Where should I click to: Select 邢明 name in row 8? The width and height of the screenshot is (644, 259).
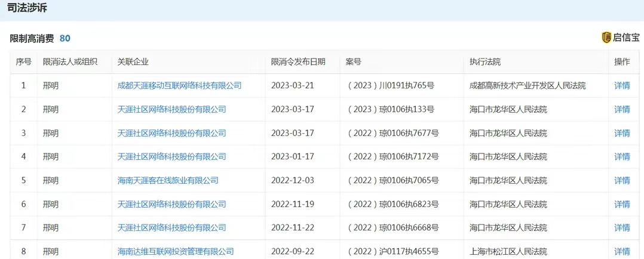51,252
